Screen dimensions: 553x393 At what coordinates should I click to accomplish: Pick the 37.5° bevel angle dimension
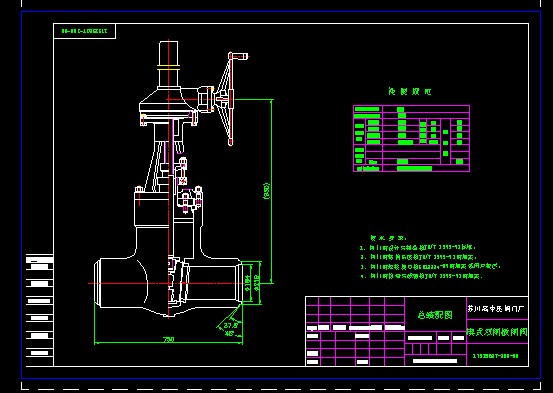[231, 325]
